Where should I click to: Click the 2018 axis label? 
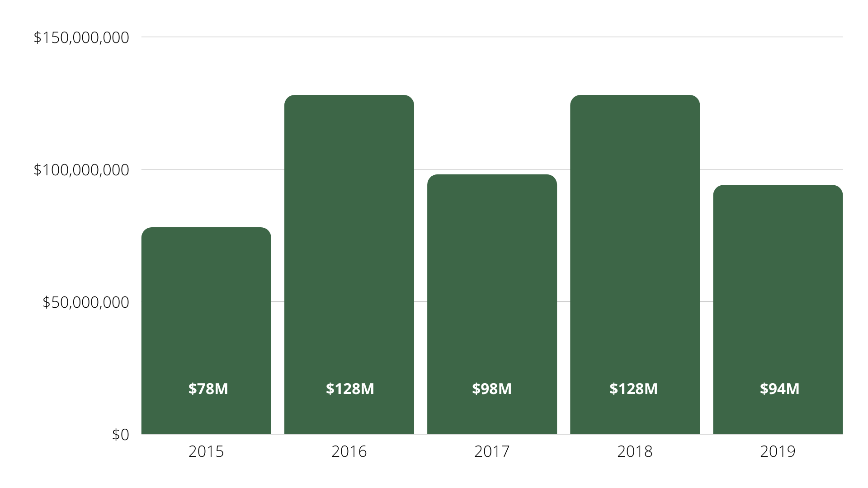click(635, 452)
